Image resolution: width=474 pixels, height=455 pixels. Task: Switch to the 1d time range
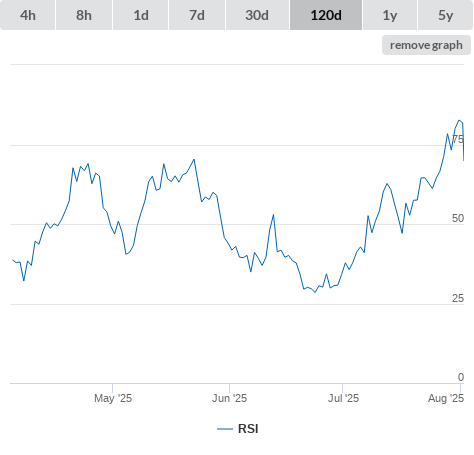[141, 15]
